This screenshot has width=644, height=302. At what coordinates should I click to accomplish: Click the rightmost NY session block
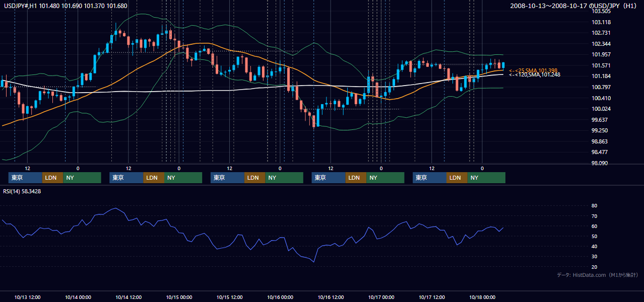point(486,178)
